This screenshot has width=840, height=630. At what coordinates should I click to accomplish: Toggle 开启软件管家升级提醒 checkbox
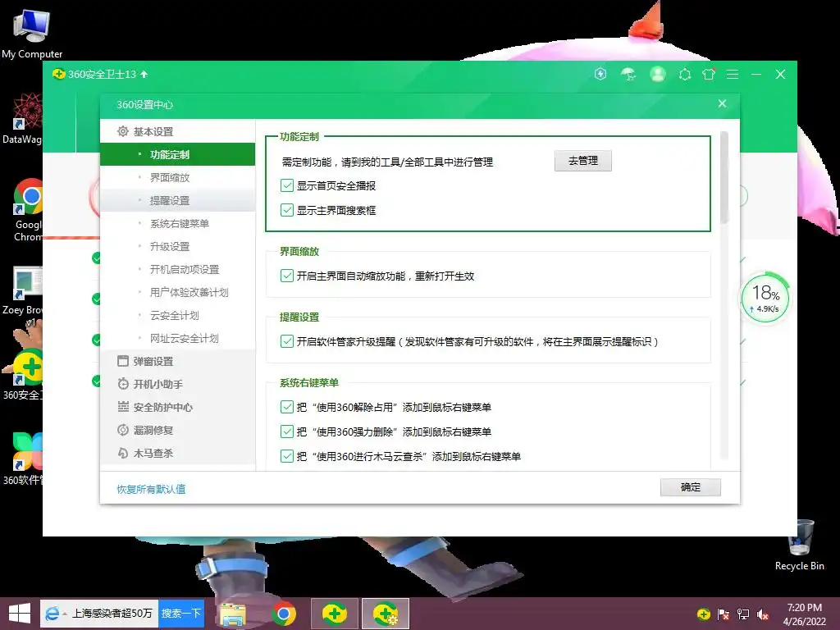tap(287, 341)
